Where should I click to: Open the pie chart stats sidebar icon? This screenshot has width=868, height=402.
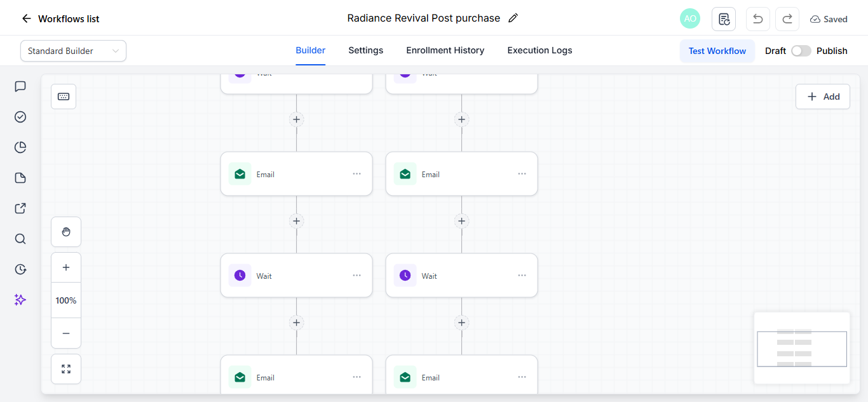click(20, 147)
